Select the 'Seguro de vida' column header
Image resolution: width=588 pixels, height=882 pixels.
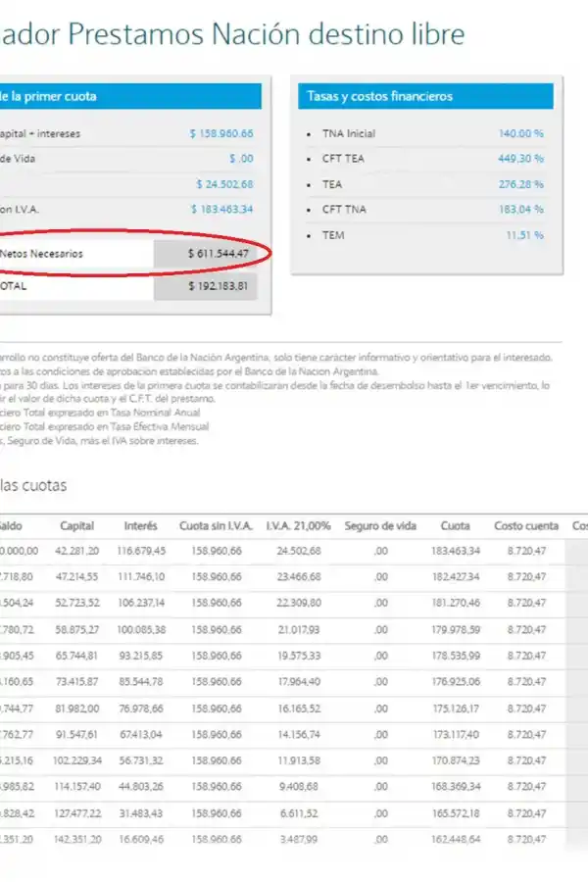pyautogui.click(x=380, y=526)
